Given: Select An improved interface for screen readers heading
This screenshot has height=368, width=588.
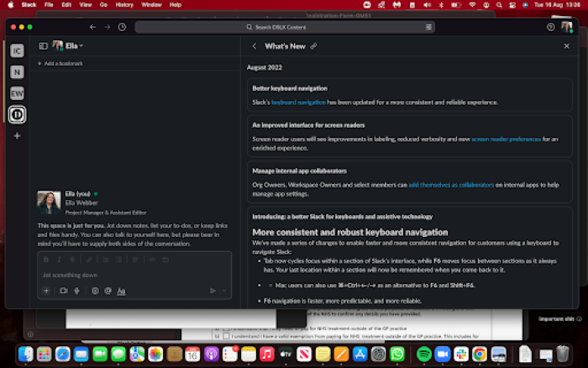Looking at the screenshot, I should coord(308,125).
